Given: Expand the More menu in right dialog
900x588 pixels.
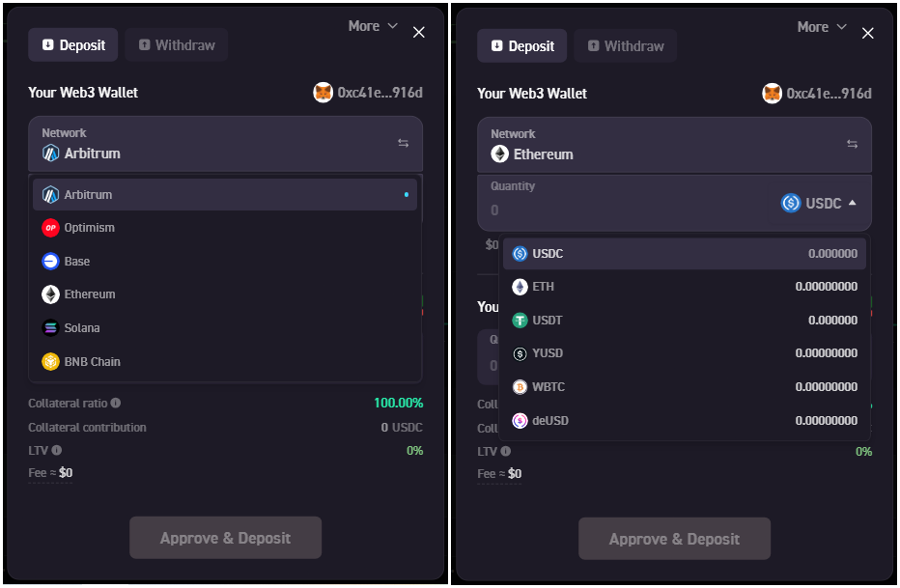Looking at the screenshot, I should pos(821,27).
